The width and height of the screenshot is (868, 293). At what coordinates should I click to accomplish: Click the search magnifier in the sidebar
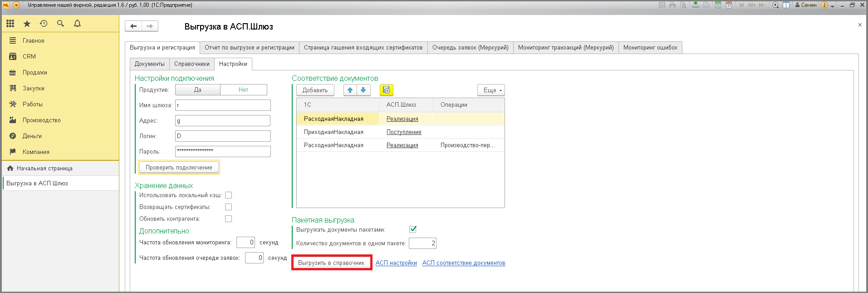pos(60,24)
